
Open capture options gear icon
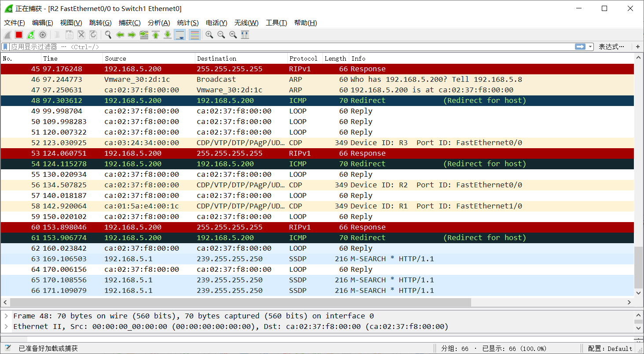pos(43,35)
